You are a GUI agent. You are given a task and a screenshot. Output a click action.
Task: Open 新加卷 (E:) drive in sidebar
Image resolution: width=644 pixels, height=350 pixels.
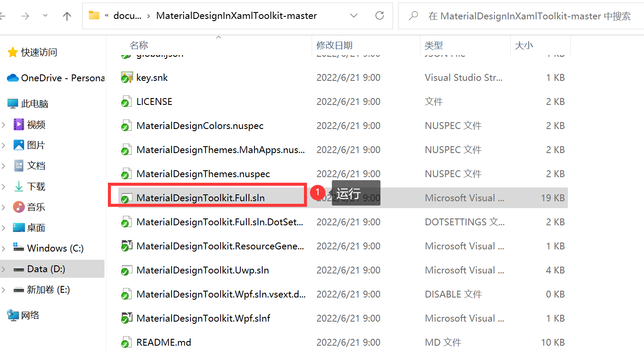[x=48, y=290]
